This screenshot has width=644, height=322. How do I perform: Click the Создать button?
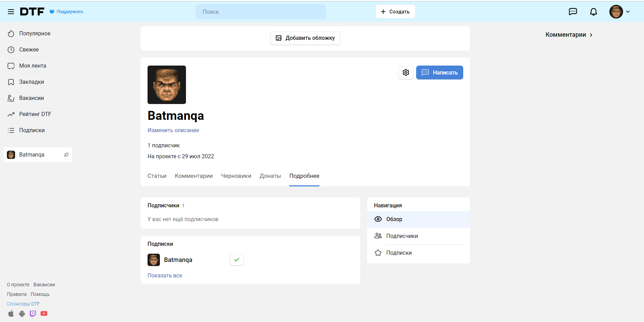395,12
